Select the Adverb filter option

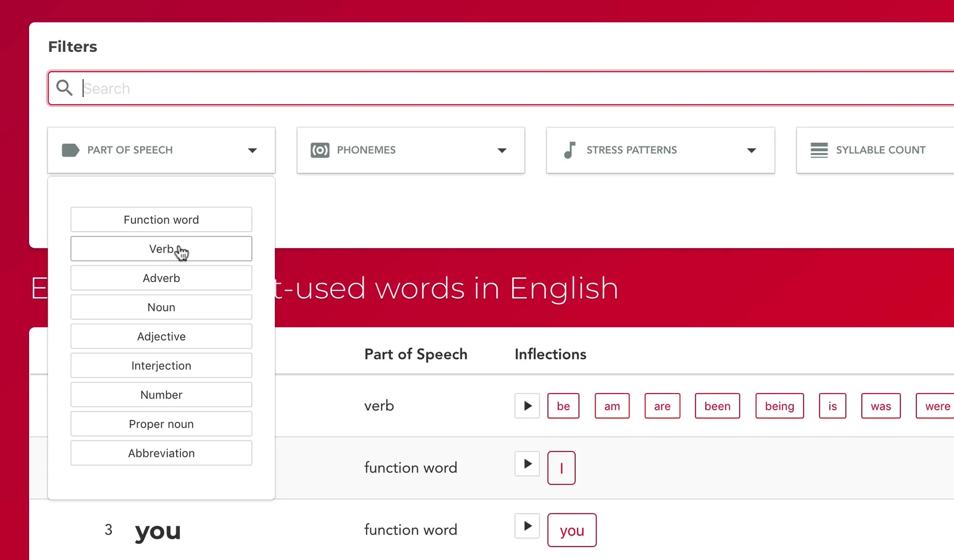(x=161, y=278)
